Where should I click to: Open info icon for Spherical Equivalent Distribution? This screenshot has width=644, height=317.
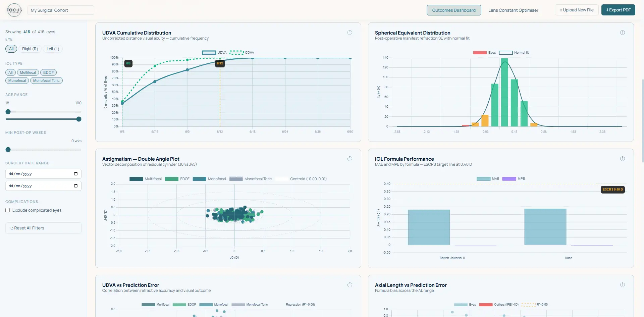click(x=622, y=33)
